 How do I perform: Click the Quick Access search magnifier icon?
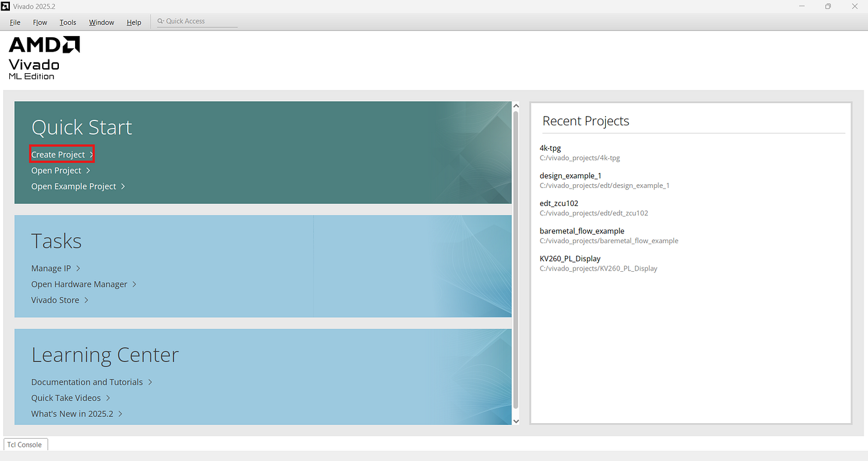pyautogui.click(x=161, y=21)
